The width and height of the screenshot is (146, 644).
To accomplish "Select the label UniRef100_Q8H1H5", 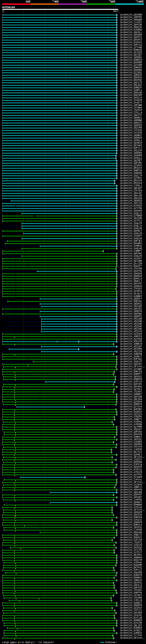I will click(131, 512).
